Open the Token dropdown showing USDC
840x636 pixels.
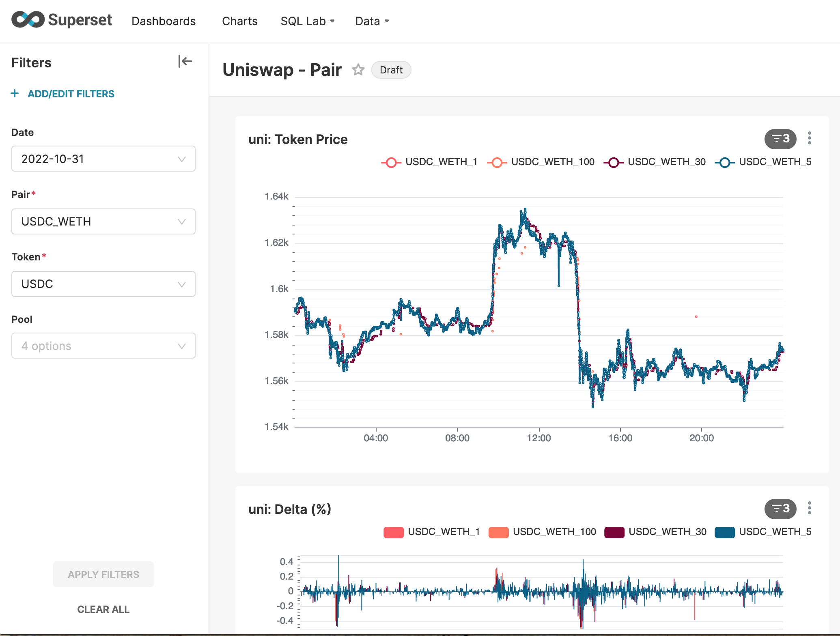tap(103, 284)
